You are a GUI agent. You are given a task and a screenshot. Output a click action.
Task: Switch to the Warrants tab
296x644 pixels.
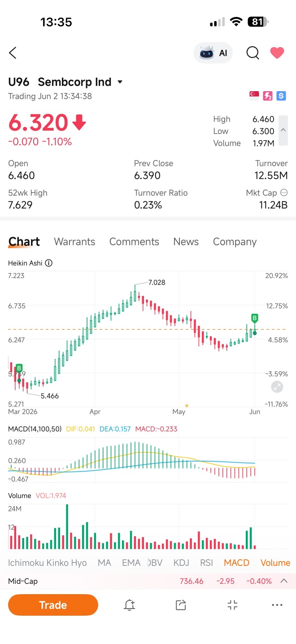[x=74, y=242]
